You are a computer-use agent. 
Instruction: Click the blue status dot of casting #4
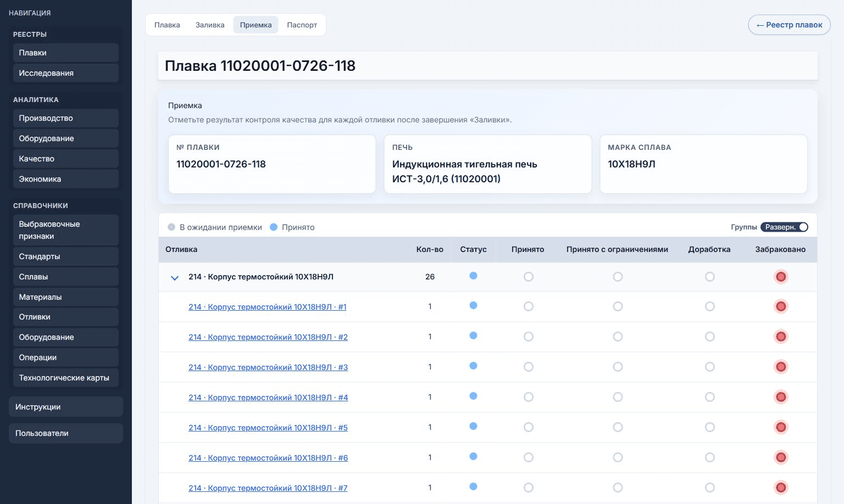click(474, 396)
